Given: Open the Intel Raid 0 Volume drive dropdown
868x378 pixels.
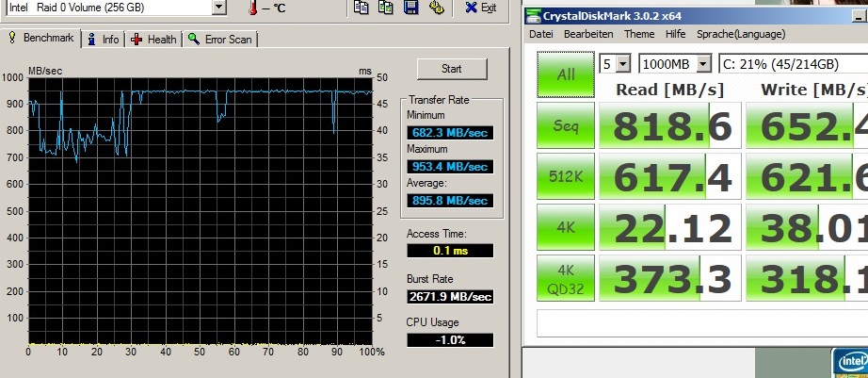Looking at the screenshot, I should pyautogui.click(x=219, y=8).
